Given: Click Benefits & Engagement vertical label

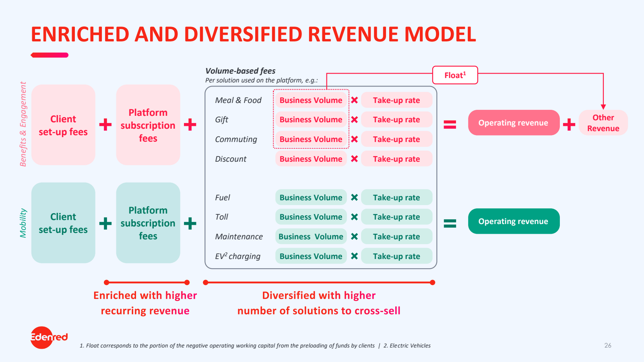Looking at the screenshot, I should [x=23, y=124].
